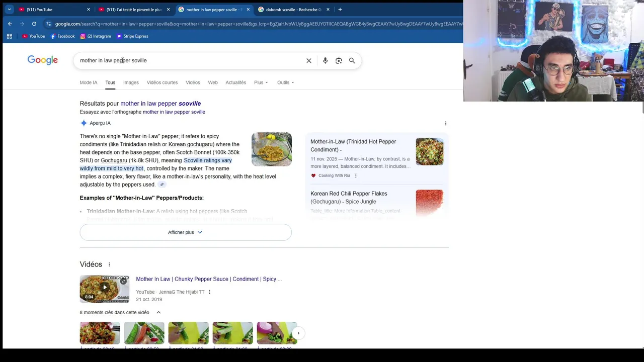The height and width of the screenshot is (362, 644).
Task: Open Aperçu IA three-dot options menu
Action: coord(445,123)
